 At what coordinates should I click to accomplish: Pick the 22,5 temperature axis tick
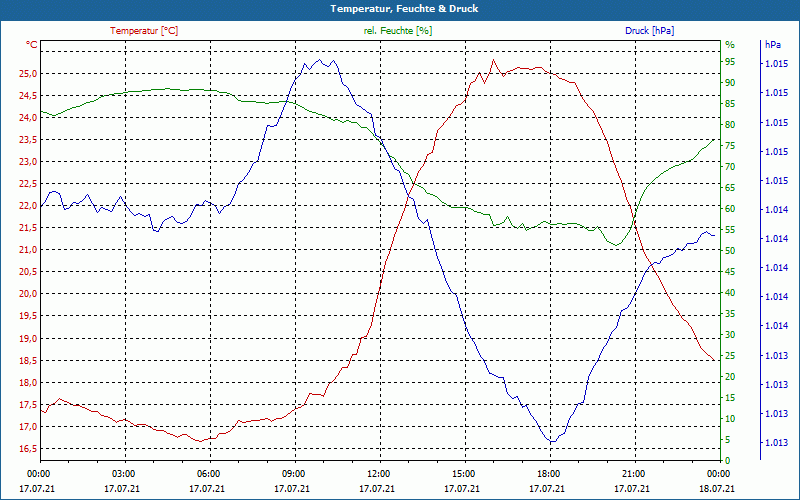pyautogui.click(x=28, y=184)
